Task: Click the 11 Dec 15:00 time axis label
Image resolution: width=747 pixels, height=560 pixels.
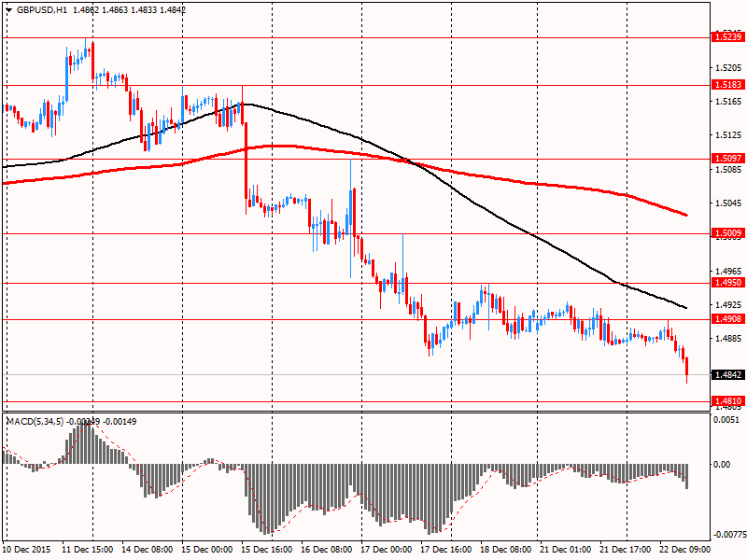Action: [x=88, y=550]
